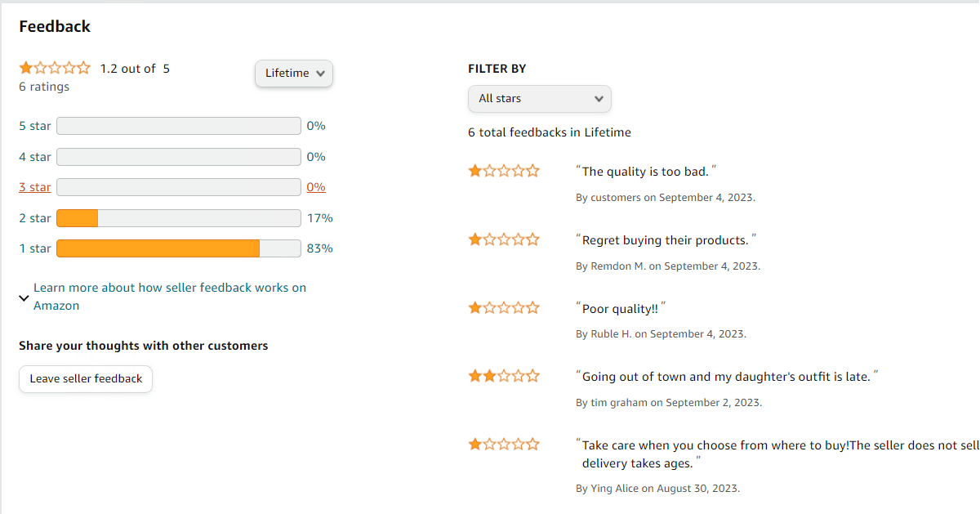Click the overall 1.2 star rating icon
980x514 pixels.
[x=55, y=68]
